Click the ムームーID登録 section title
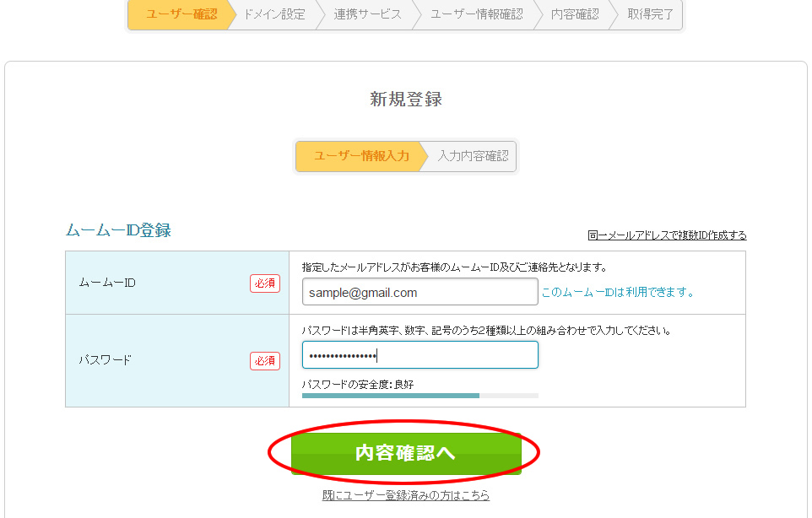 pyautogui.click(x=119, y=229)
